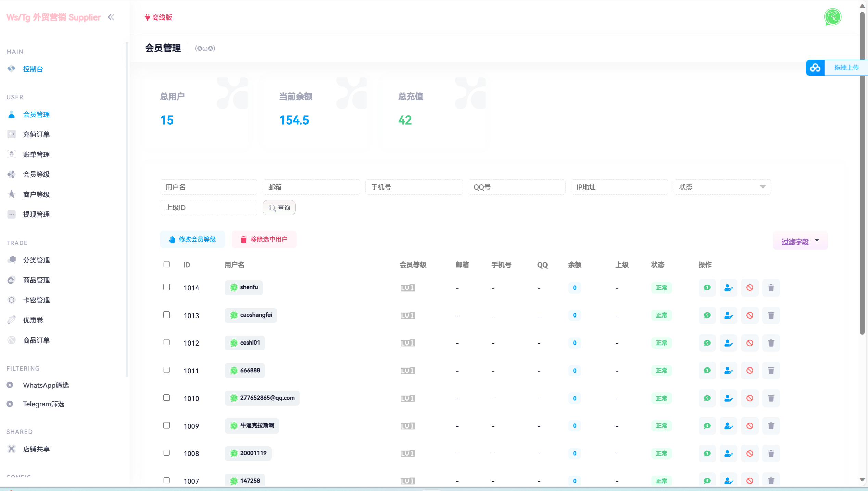Go to WhatsApp筛选 in the sidebar

coord(46,385)
